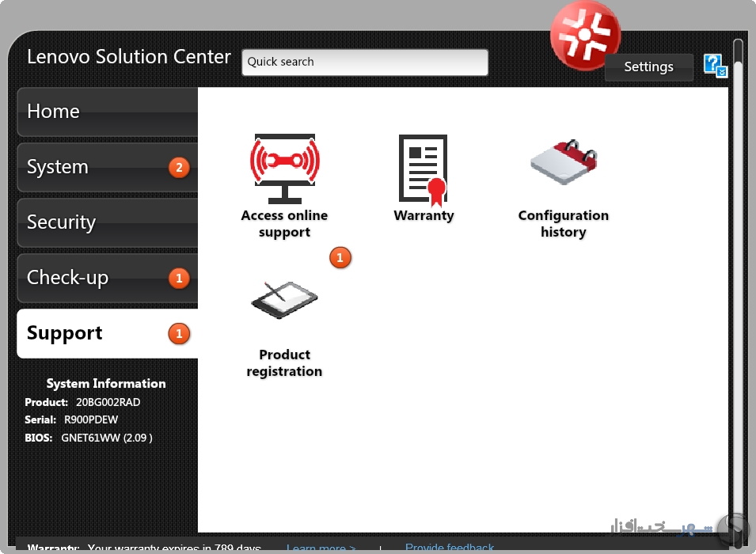Open the Security tab
This screenshot has height=554, width=756.
[x=108, y=222]
